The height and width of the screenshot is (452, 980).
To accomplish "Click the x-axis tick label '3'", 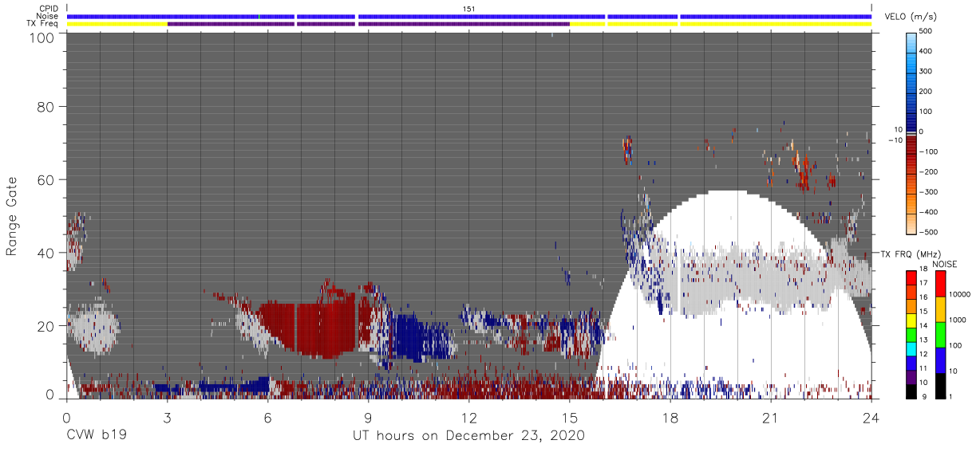I will tap(167, 418).
